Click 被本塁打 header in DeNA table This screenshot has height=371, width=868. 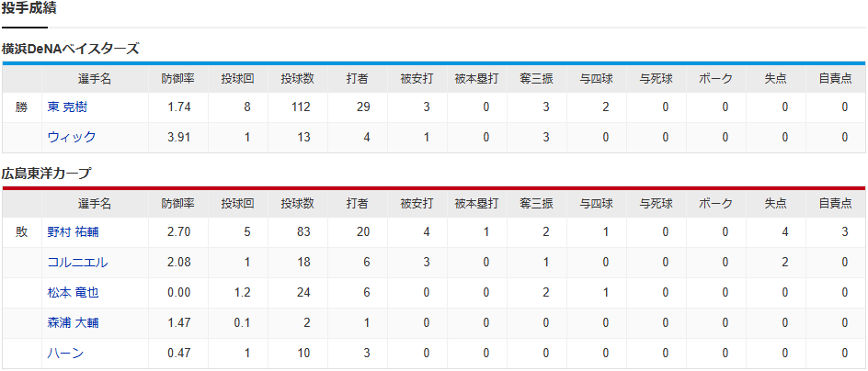tap(476, 79)
